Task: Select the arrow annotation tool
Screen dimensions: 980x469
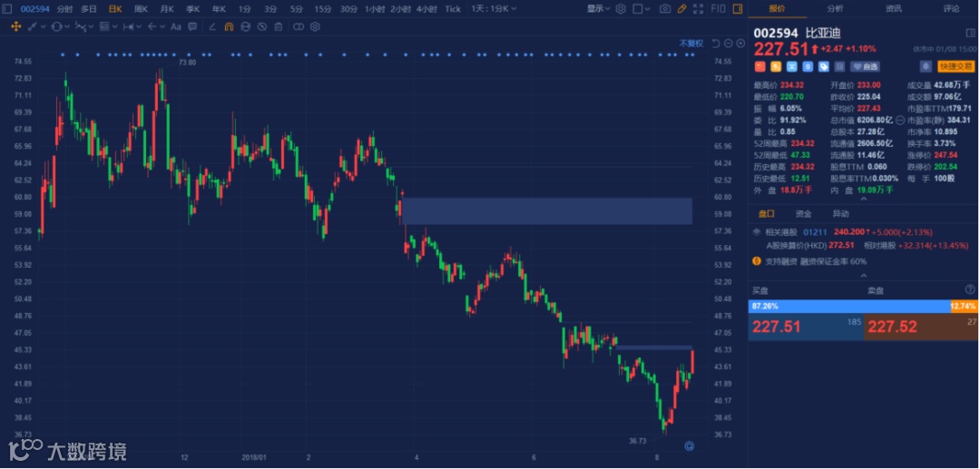Action: click(152, 27)
